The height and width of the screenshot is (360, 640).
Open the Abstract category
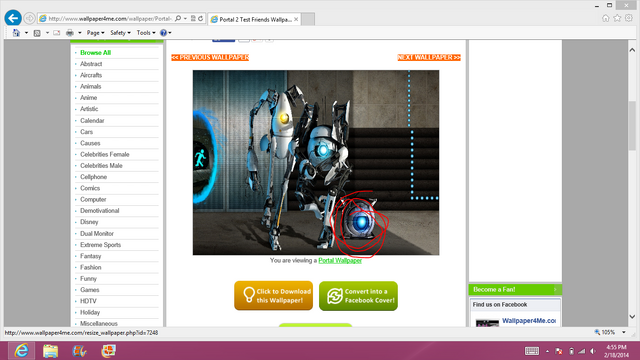pyautogui.click(x=91, y=64)
